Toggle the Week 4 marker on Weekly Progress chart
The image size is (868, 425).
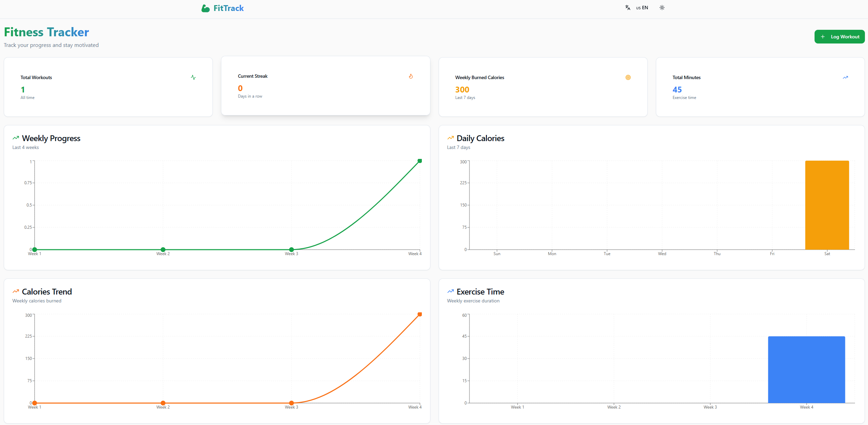coord(419,161)
